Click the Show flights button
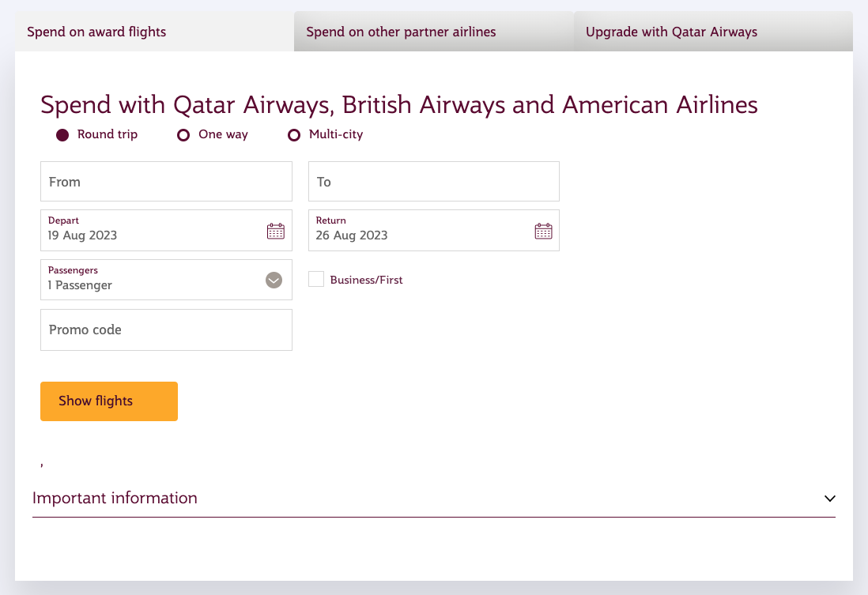 pos(109,401)
